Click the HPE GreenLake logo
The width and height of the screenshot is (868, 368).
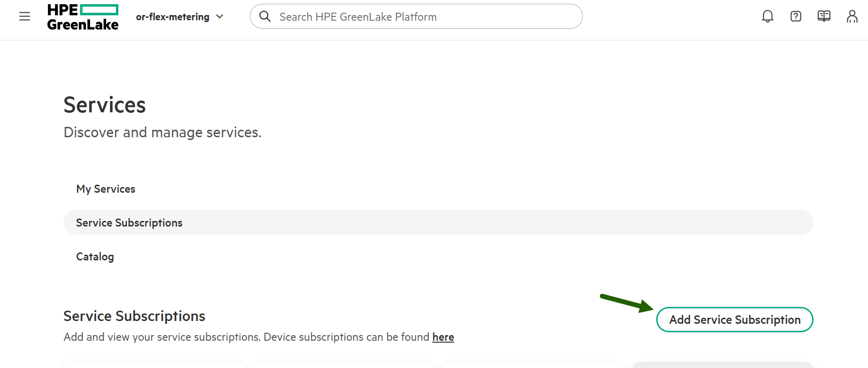pos(83,17)
